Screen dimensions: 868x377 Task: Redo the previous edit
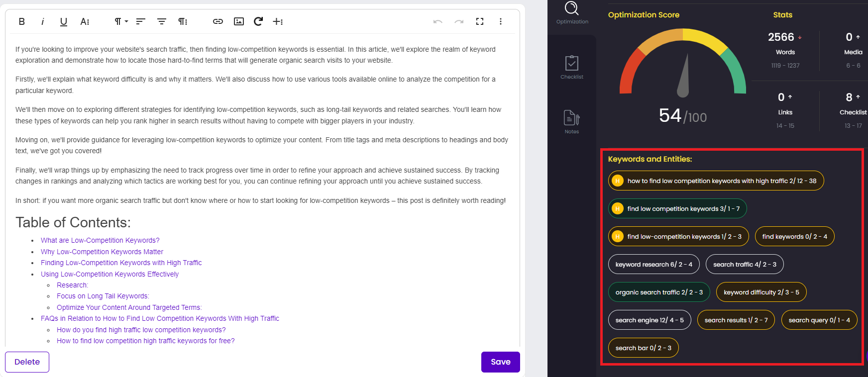459,21
